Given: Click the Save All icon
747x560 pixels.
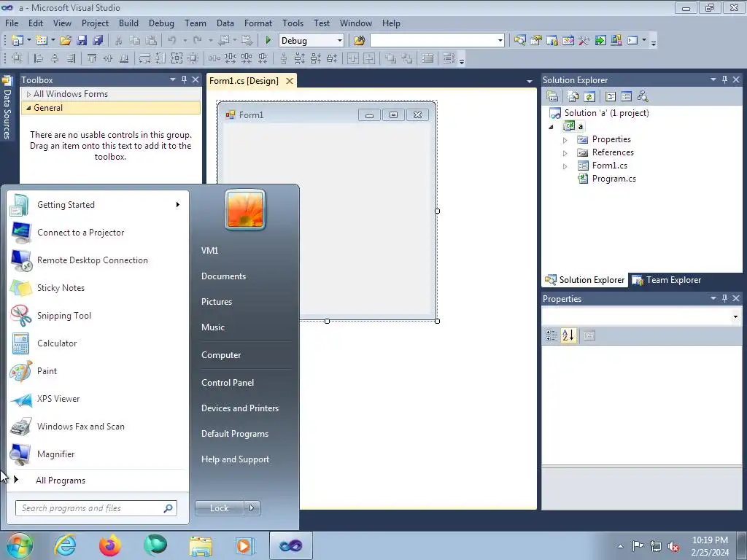Looking at the screenshot, I should (x=98, y=41).
